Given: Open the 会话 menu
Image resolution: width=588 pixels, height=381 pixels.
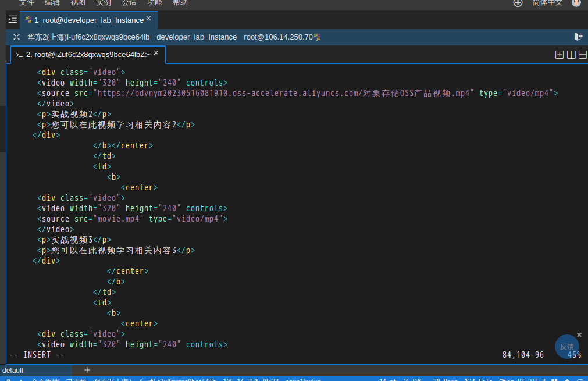Looking at the screenshot, I should point(129,3).
